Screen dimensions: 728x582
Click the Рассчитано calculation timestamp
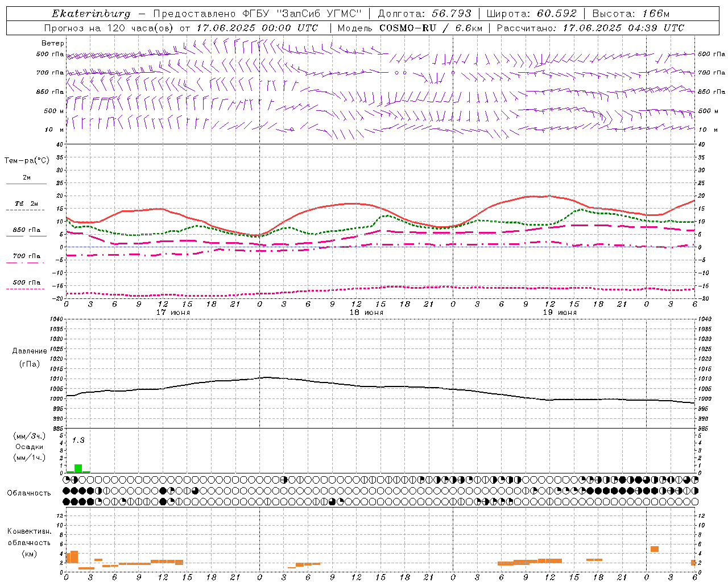[x=590, y=28]
